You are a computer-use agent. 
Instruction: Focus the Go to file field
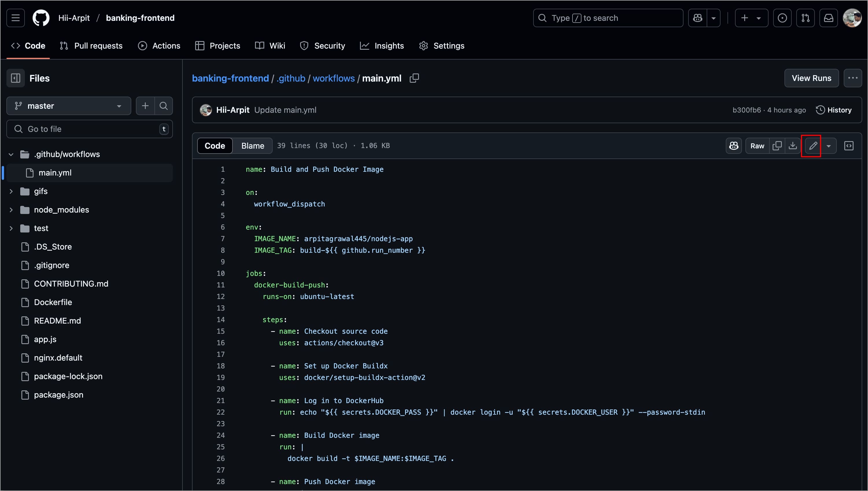point(89,129)
